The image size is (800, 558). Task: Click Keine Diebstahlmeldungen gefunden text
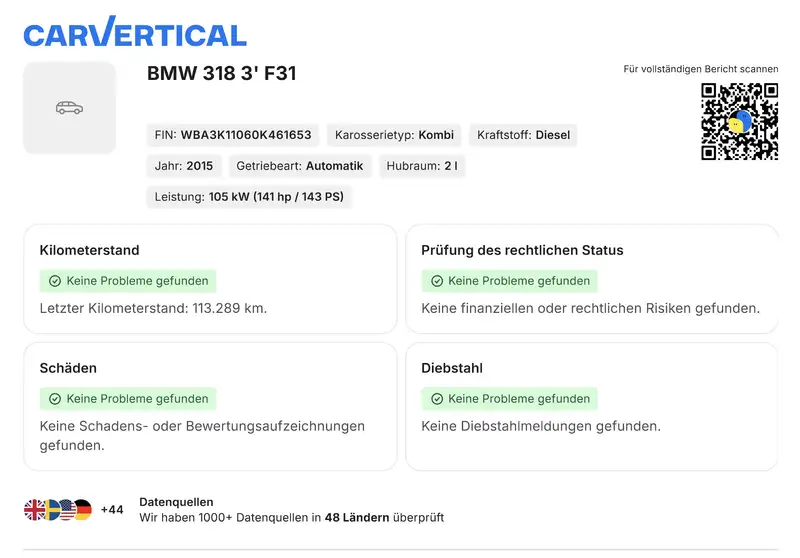point(541,426)
